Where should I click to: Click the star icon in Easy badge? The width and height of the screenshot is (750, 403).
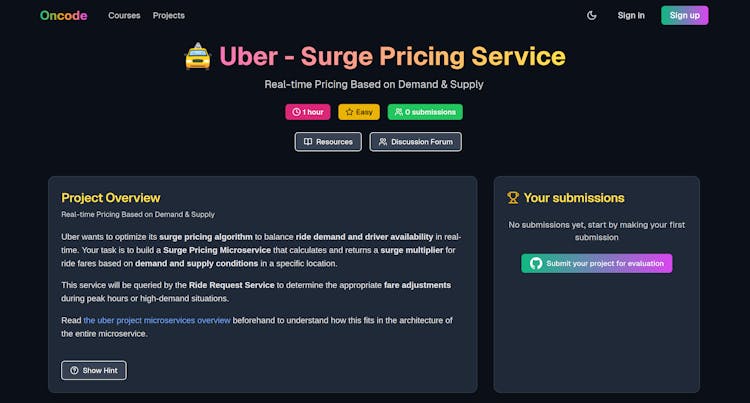pyautogui.click(x=349, y=112)
